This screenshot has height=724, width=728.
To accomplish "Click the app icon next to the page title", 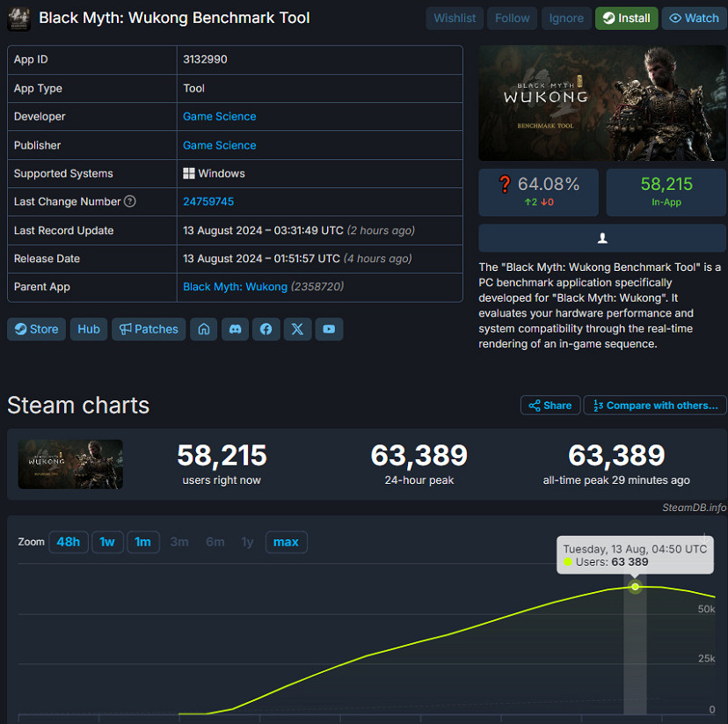I will pos(18,18).
